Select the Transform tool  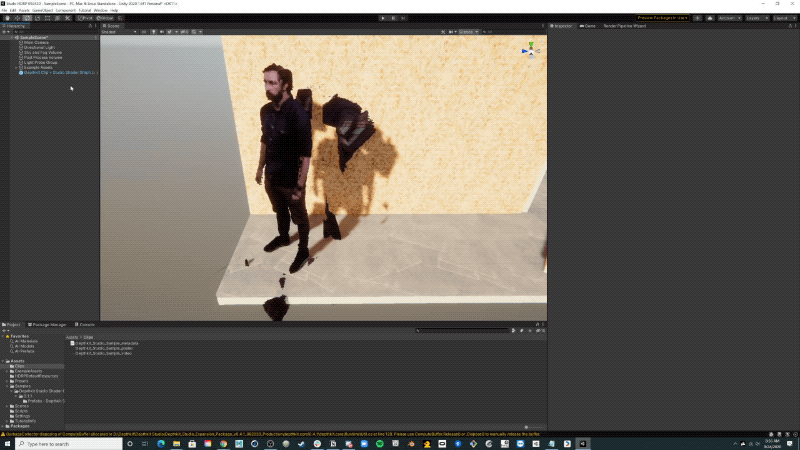pyautogui.click(x=57, y=18)
